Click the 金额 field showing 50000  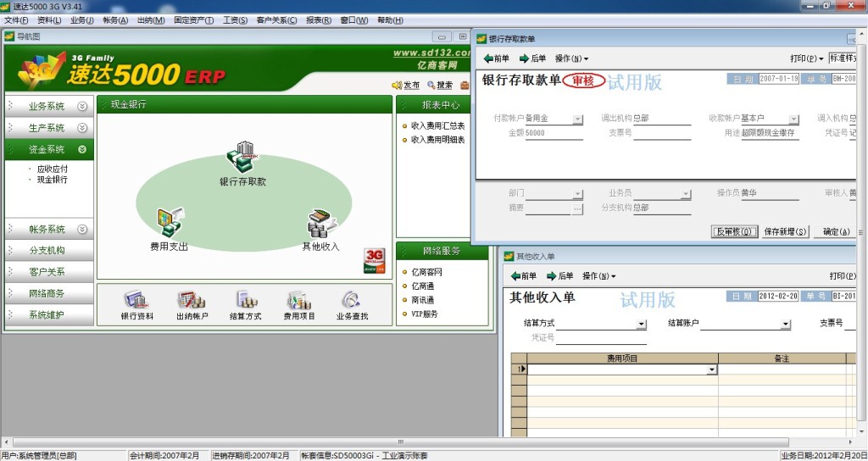554,133
